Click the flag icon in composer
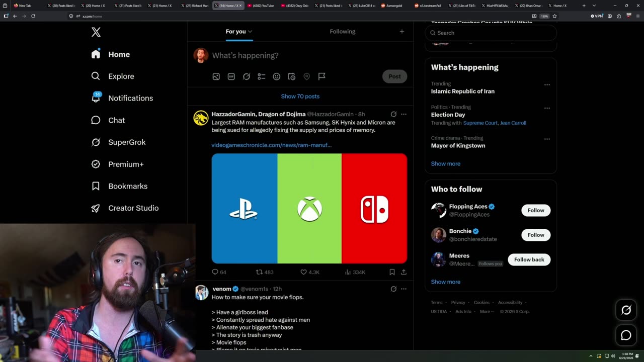The image size is (644, 362). tap(322, 76)
